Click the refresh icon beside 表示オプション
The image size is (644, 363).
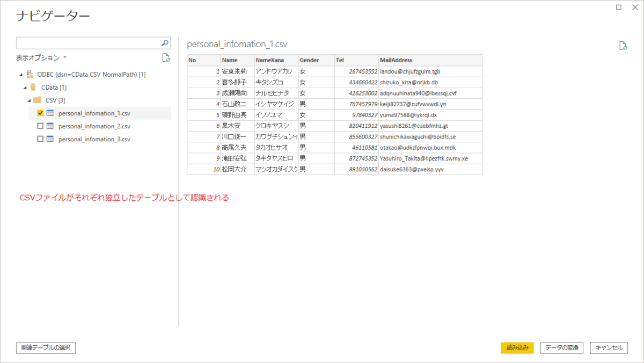click(166, 58)
